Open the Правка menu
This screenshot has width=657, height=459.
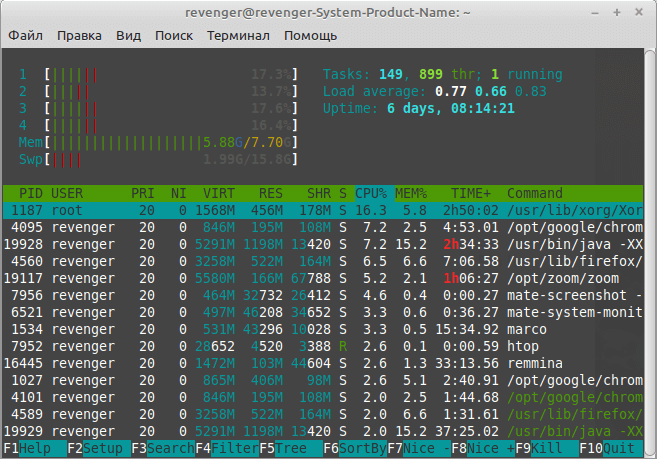point(79,36)
